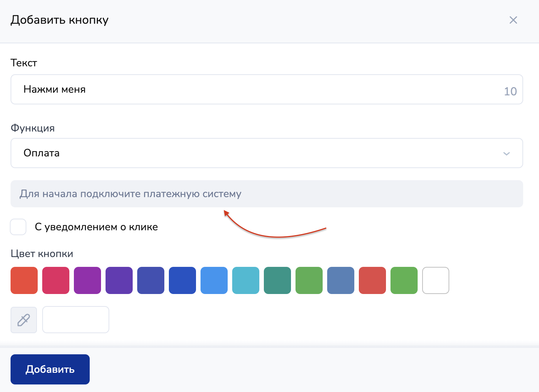
Task: Choose the deep violet color swatch
Action: pos(119,280)
